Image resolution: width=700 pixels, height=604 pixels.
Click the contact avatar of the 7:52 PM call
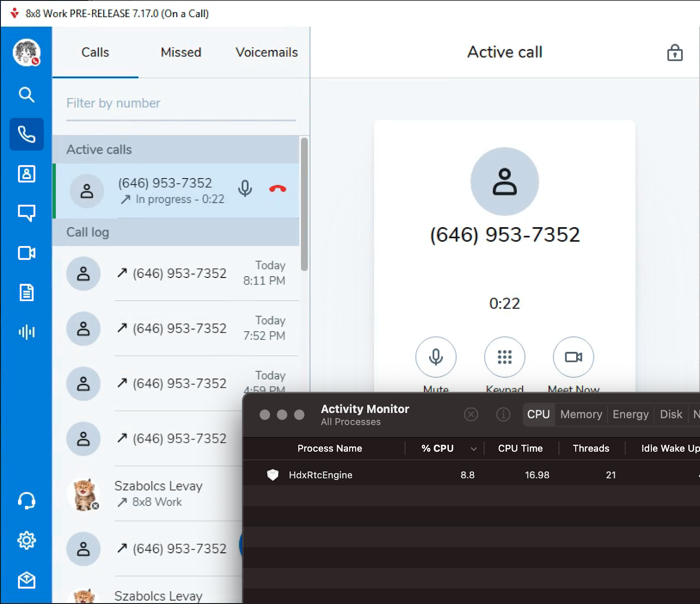84,328
